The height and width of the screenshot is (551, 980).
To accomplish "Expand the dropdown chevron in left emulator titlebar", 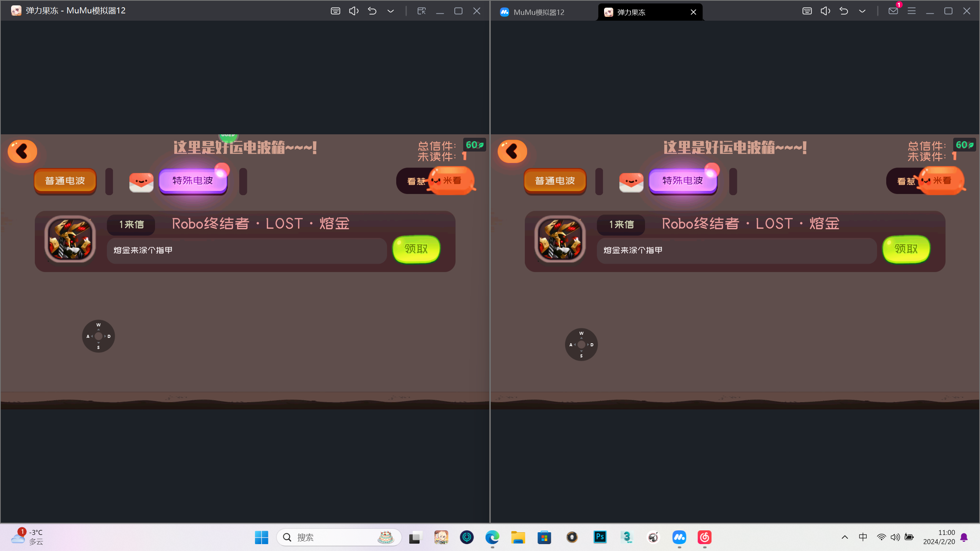I will 390,11.
